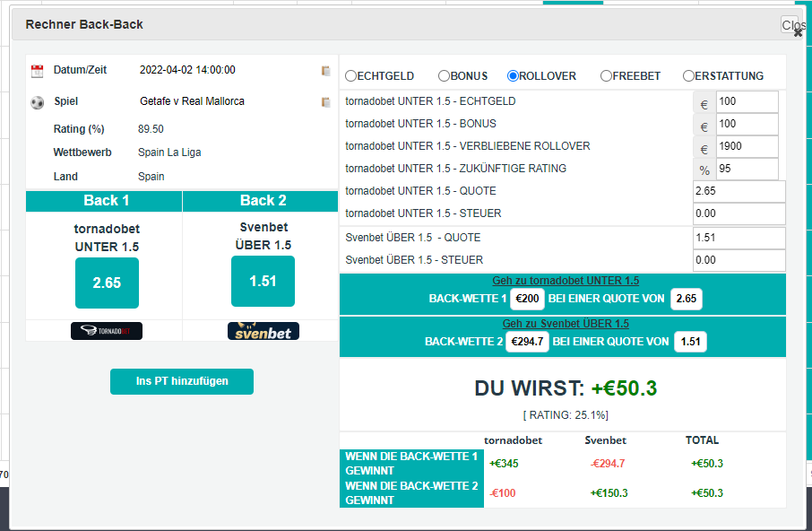Click the Back-Wette 1 stake value €200
The image size is (812, 531).
tap(527, 299)
